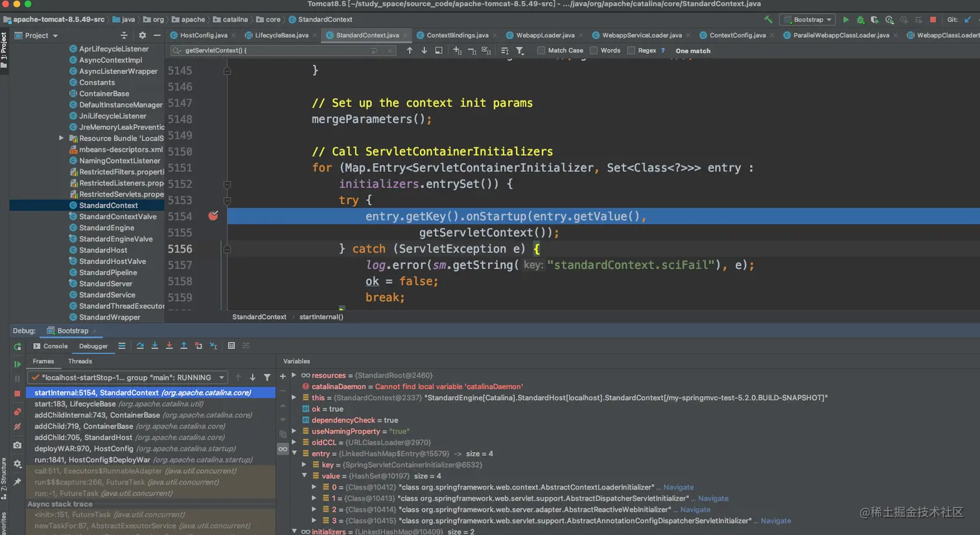Expand the Resource Bundle 'LocalStrings' node

[62, 138]
